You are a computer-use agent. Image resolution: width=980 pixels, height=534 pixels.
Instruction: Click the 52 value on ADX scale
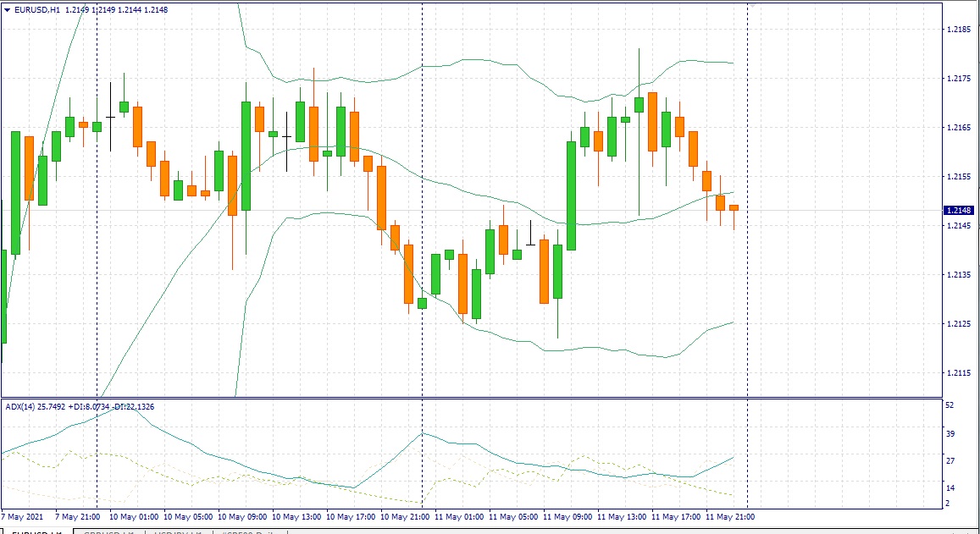pos(950,406)
